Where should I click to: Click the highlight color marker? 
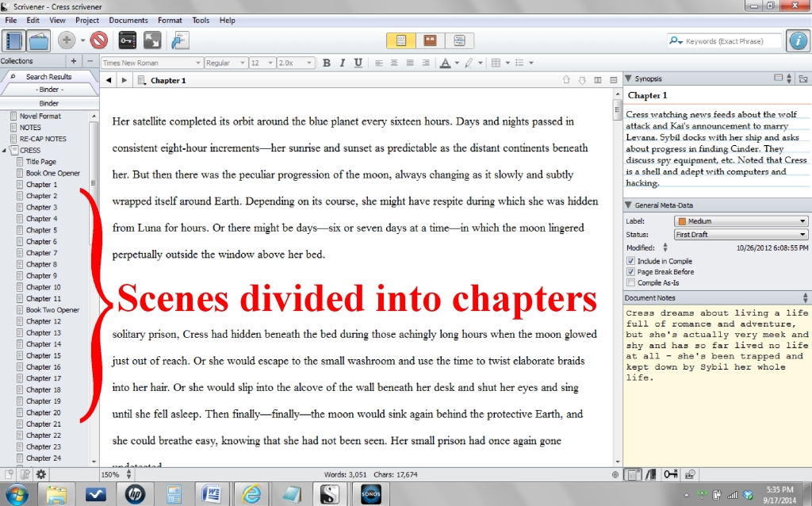(x=469, y=63)
